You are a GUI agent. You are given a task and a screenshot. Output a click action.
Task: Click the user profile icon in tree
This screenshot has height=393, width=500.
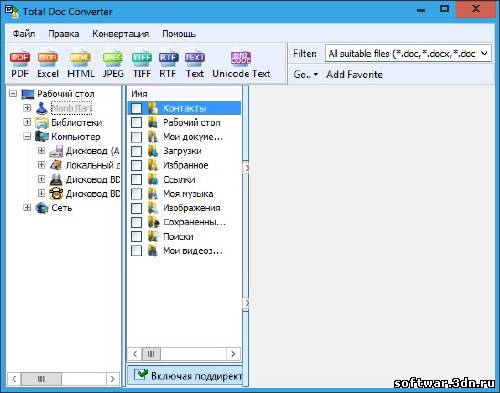coord(42,108)
